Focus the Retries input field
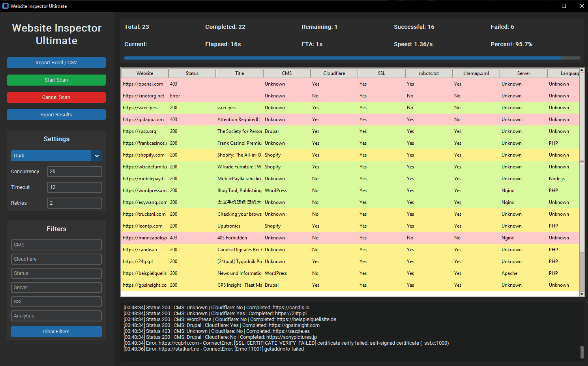Screen dimensions: 588x366 tap(75, 203)
